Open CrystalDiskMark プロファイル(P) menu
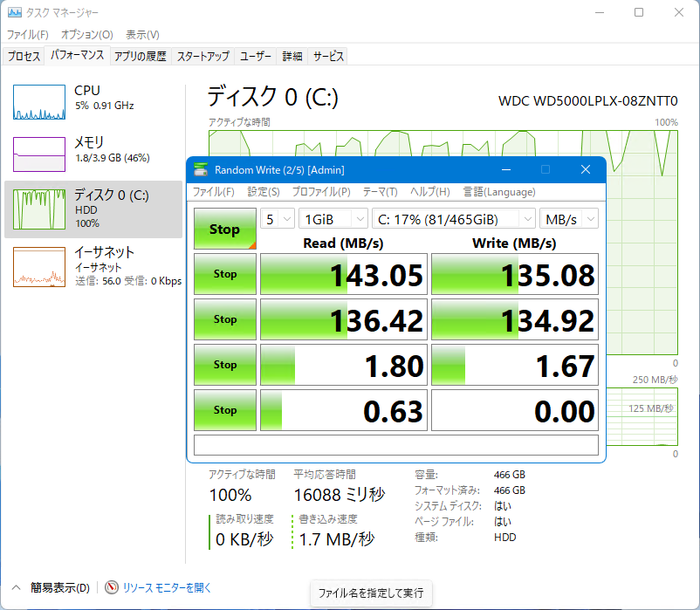 321,192
